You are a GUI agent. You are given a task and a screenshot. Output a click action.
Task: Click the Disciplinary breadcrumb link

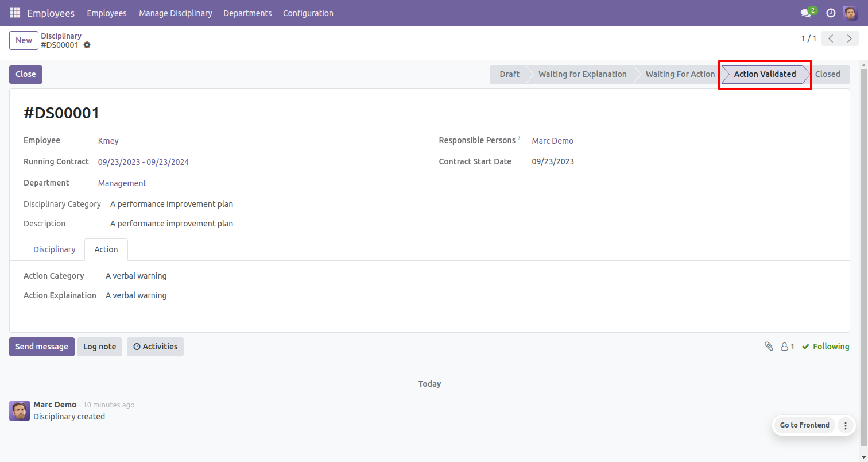pos(61,36)
